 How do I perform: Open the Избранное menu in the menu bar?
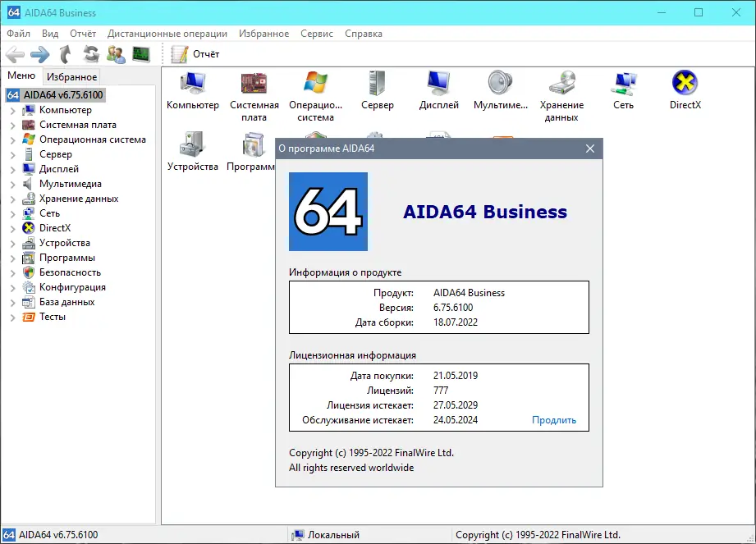coord(263,34)
